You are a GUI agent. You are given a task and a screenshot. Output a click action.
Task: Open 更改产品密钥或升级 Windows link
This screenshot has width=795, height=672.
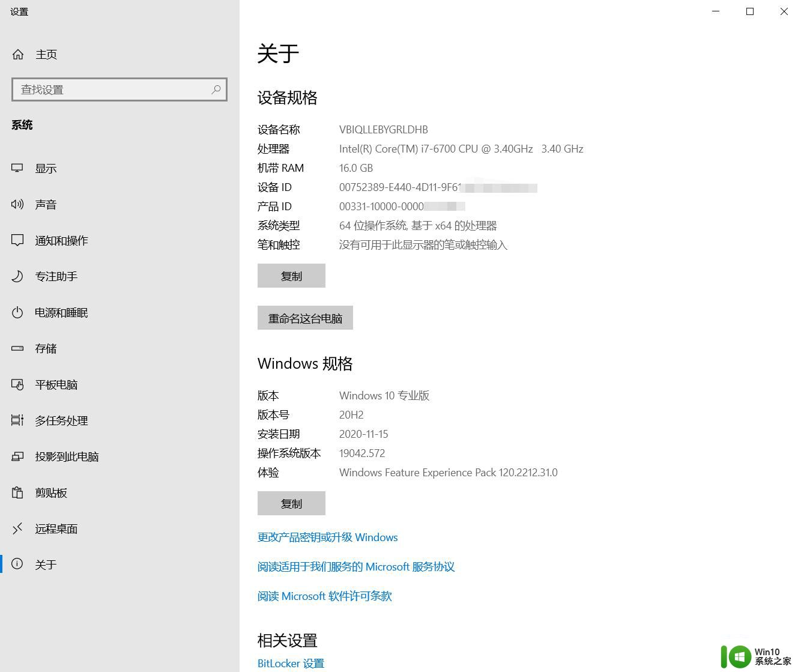pos(328,537)
